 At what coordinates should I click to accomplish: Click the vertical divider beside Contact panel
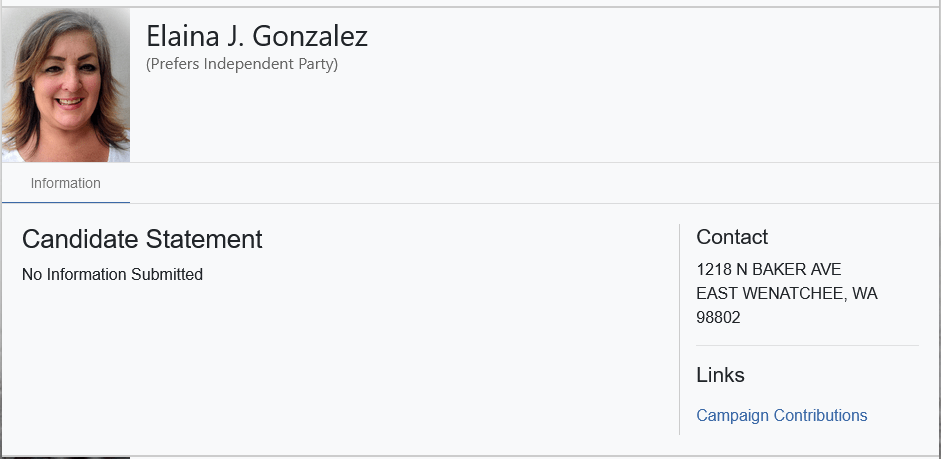[679, 330]
